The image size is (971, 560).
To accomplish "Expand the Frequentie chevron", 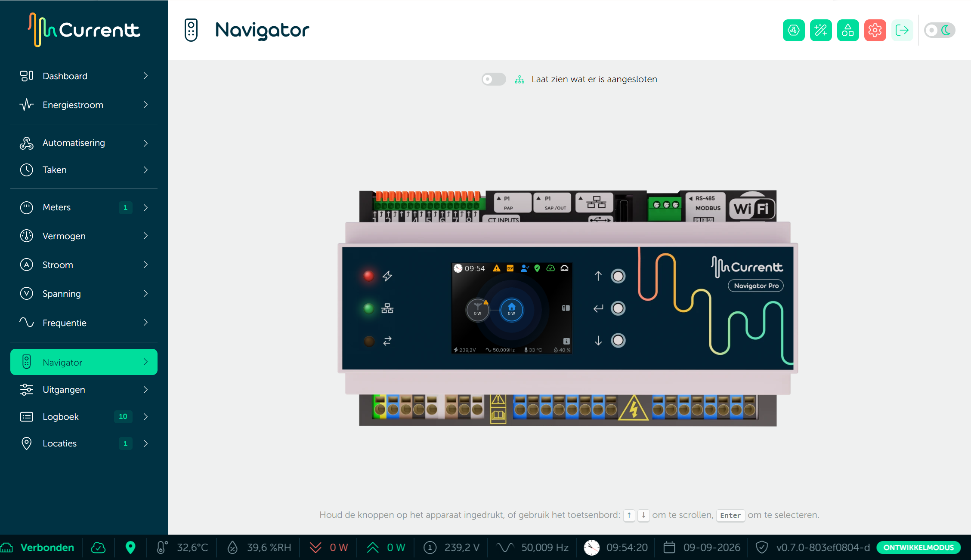I will pos(146,323).
